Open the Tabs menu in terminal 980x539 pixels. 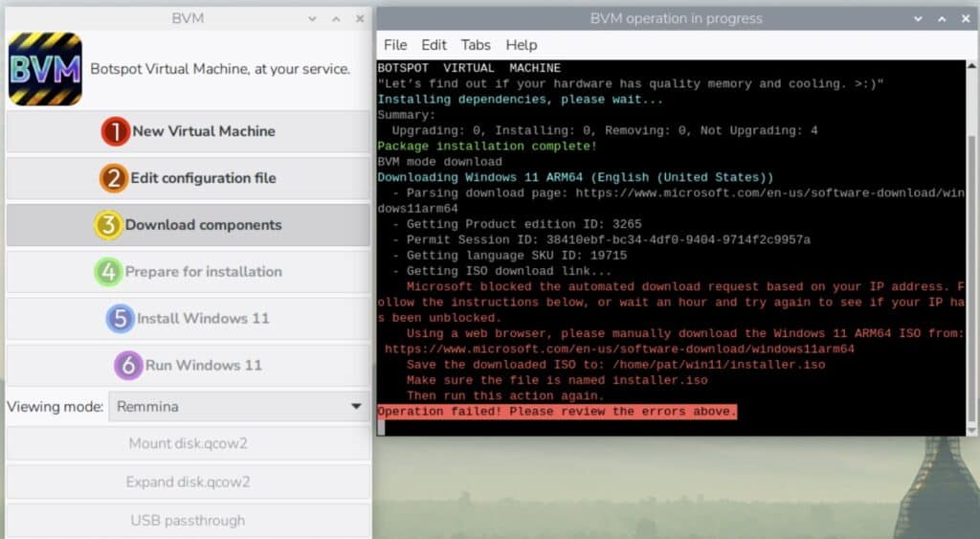[x=476, y=45]
